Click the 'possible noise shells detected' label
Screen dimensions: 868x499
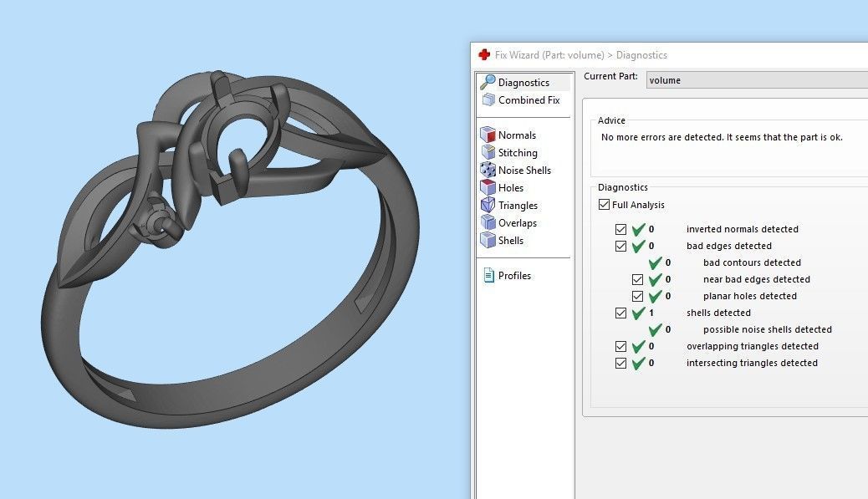(x=768, y=329)
